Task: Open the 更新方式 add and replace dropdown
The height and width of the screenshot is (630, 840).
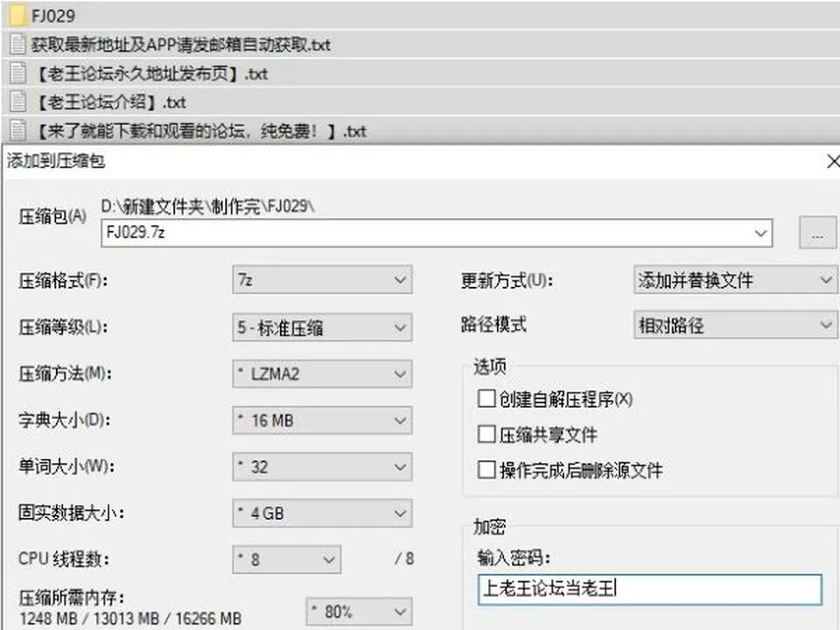Action: 735,280
